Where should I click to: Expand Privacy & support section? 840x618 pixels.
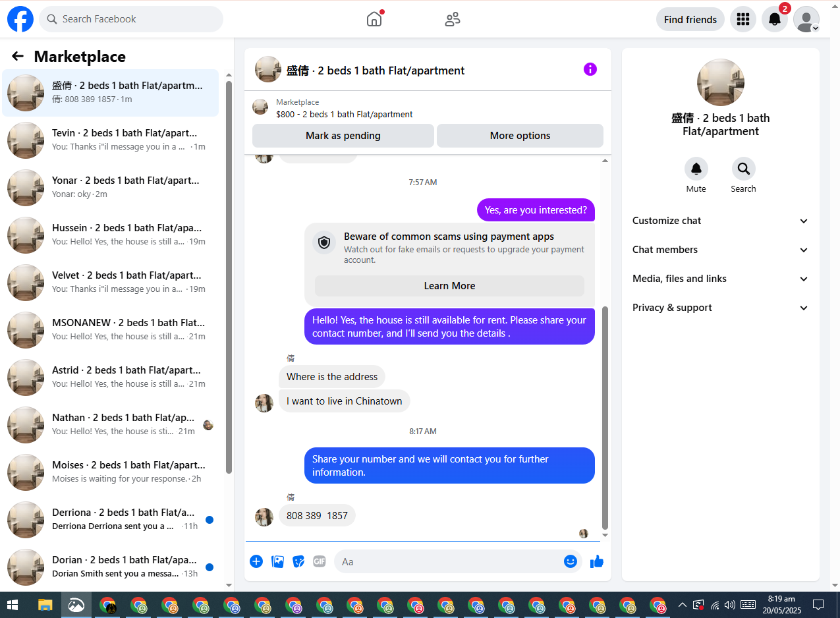(720, 308)
